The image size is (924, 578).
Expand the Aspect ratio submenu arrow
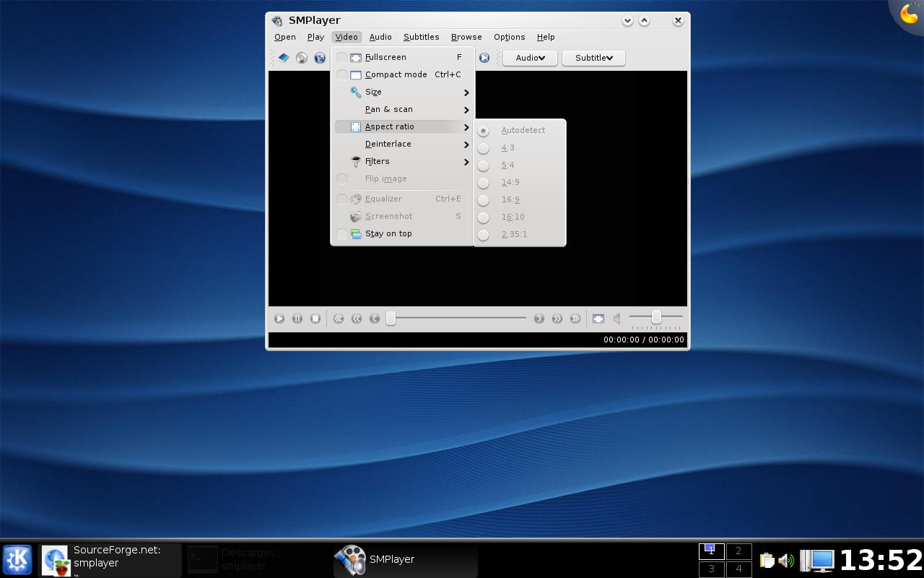[466, 127]
